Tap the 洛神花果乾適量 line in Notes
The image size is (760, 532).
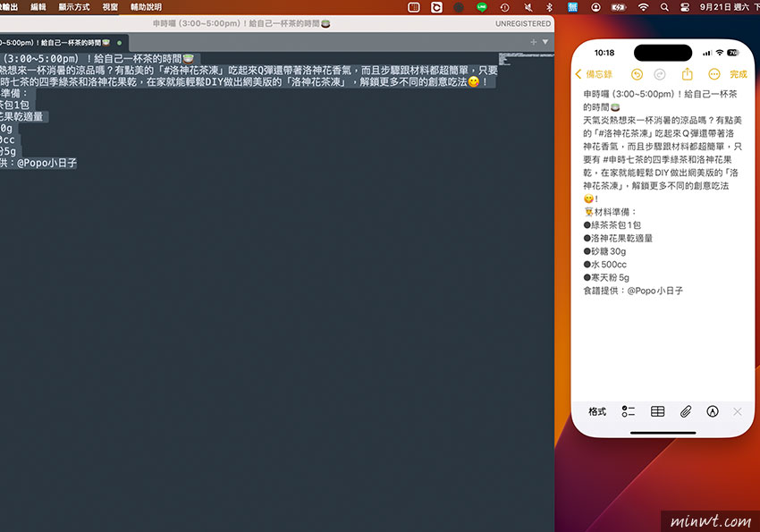click(618, 238)
